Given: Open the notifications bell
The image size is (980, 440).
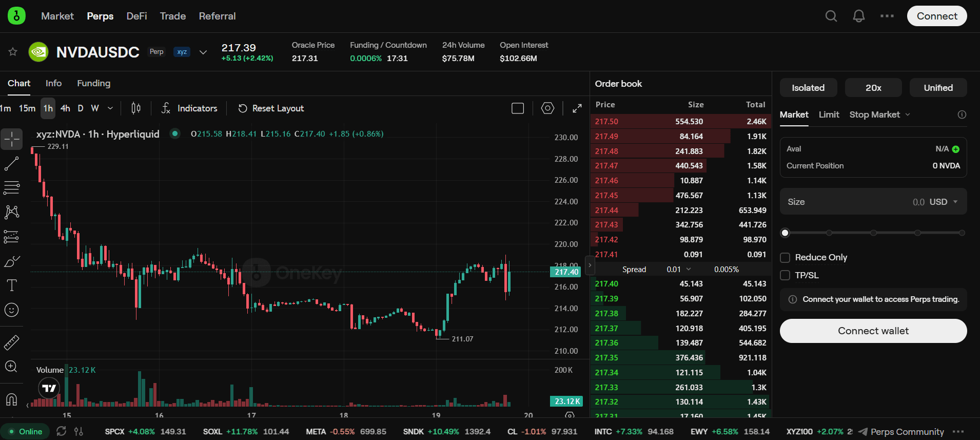Looking at the screenshot, I should [859, 16].
